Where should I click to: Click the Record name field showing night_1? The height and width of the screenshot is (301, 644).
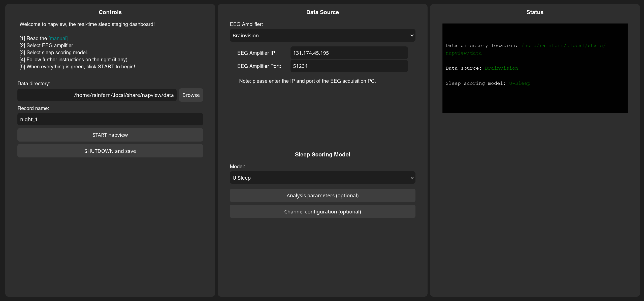(110, 119)
